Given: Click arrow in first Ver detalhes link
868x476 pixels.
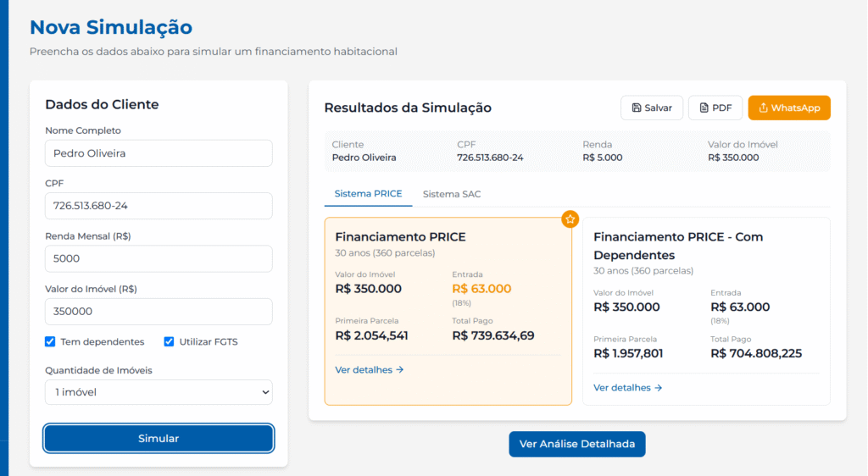Looking at the screenshot, I should (400, 369).
